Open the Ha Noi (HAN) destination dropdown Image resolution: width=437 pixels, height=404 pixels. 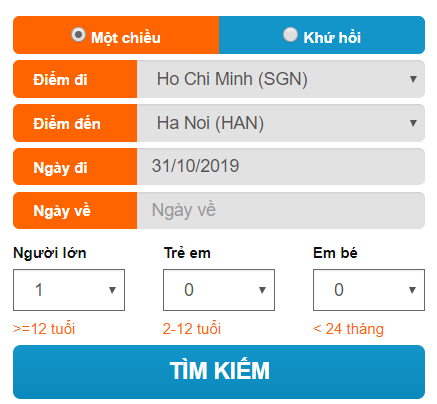click(281, 123)
